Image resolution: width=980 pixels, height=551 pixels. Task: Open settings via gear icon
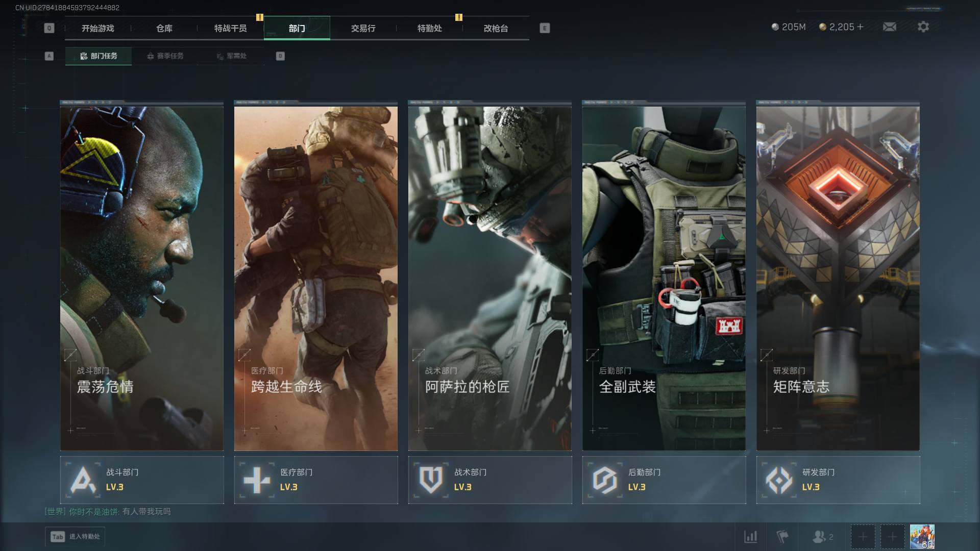coord(923,27)
